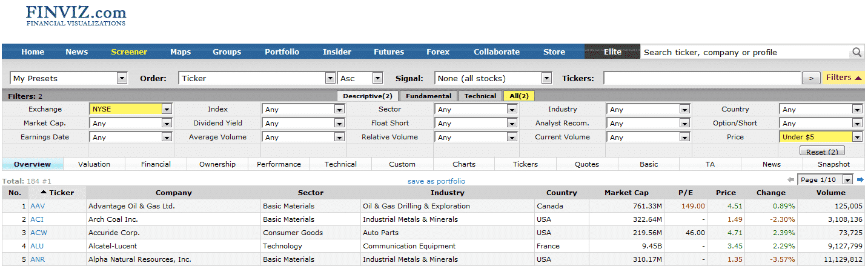The width and height of the screenshot is (868, 266).
Task: Switch to the Technical filter tab
Action: (x=480, y=96)
